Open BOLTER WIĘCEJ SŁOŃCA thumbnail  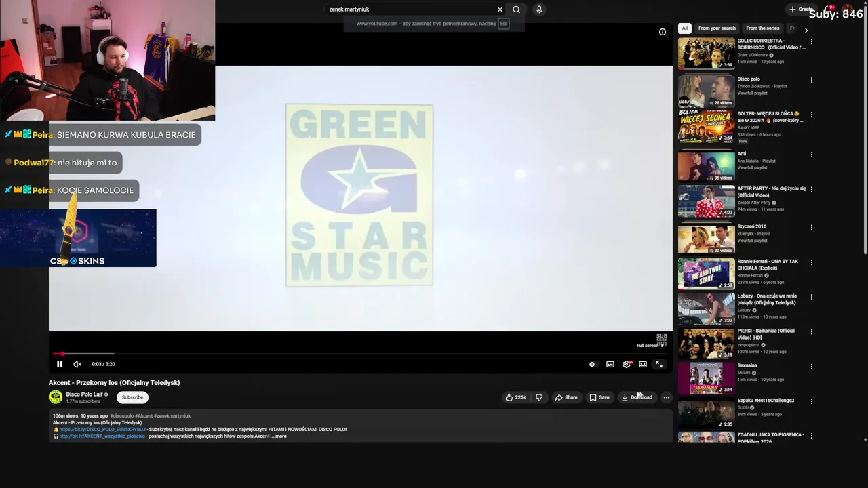pyautogui.click(x=706, y=126)
